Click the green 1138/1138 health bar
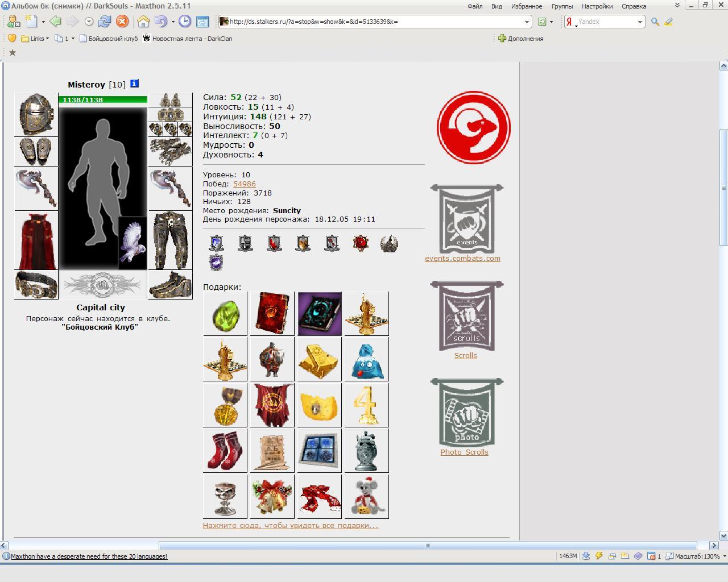Screen dimensions: 728x582 pyautogui.click(x=102, y=99)
